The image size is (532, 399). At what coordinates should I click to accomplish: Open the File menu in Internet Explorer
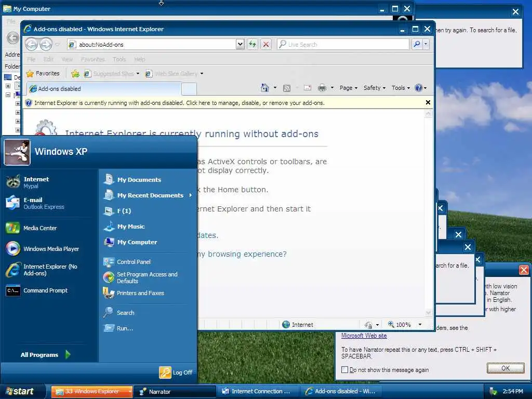[x=31, y=59]
